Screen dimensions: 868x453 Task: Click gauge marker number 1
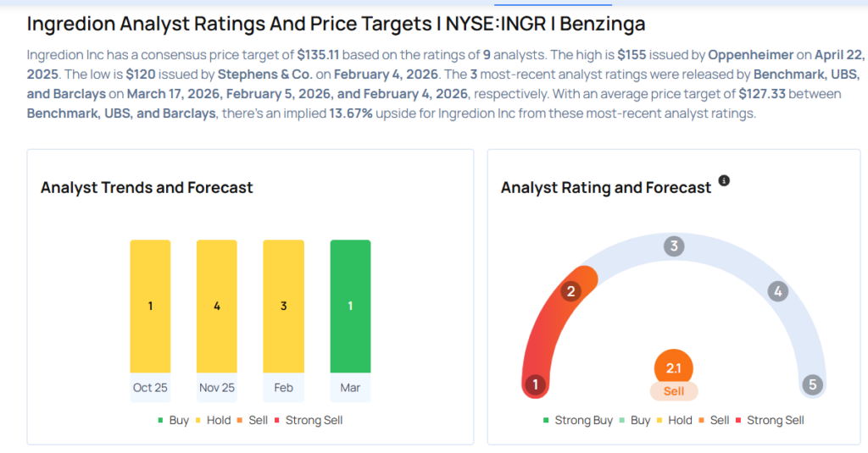pos(535,385)
